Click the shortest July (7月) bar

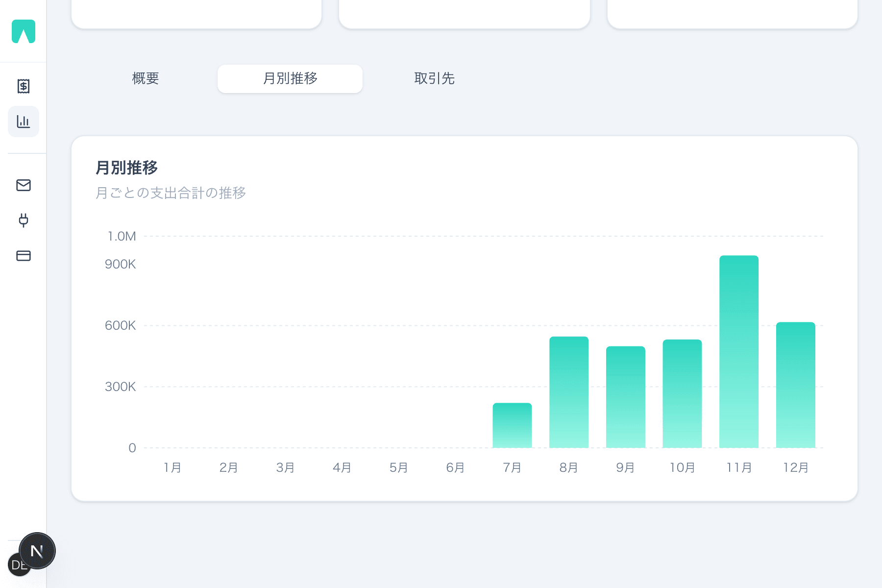[x=512, y=424]
